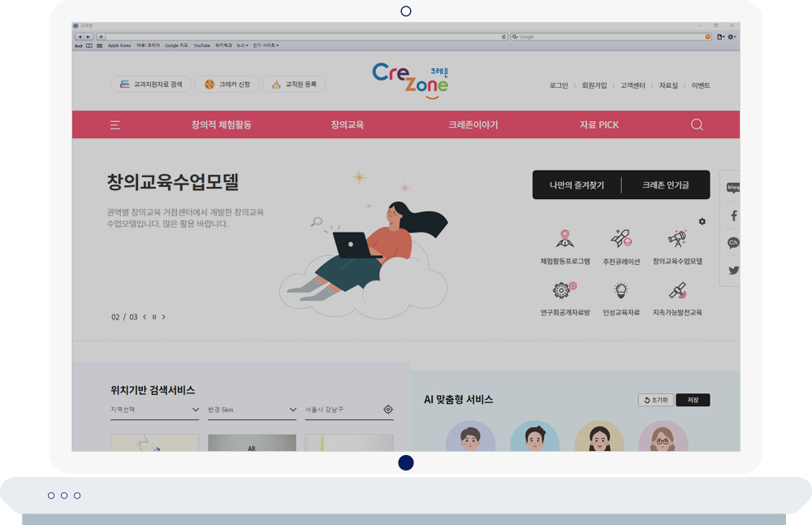Image resolution: width=812 pixels, height=525 pixels.
Task: Open the 지속가능발전교육 satellite icon
Action: tap(677, 290)
